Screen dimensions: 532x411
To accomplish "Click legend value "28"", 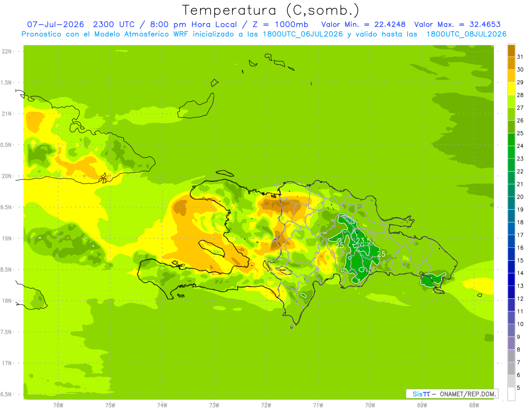I will (520, 95).
